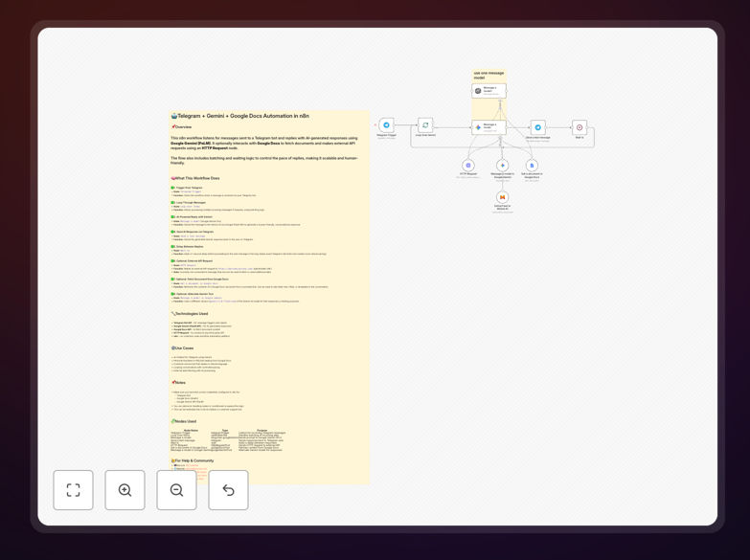Click the 'For Help & Community' heading
Screen dimensions: 750x560
[193, 460]
